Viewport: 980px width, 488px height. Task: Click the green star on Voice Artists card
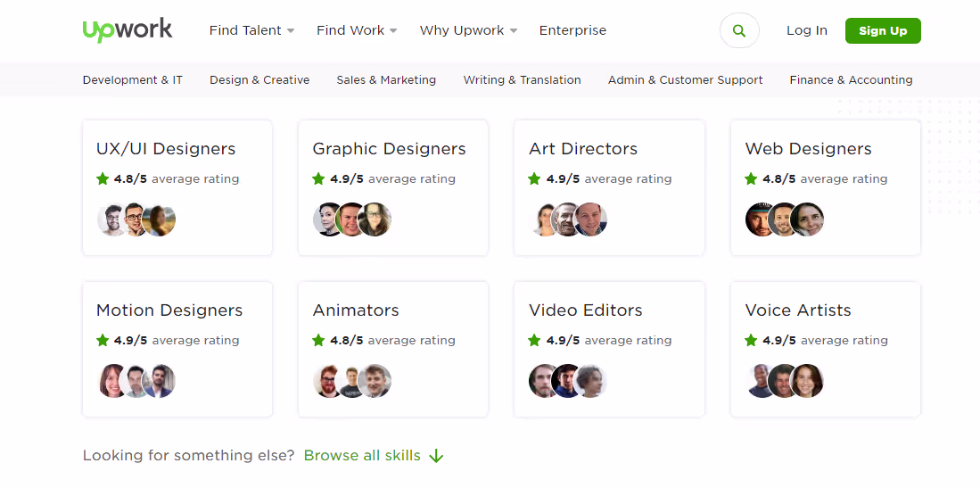point(752,341)
